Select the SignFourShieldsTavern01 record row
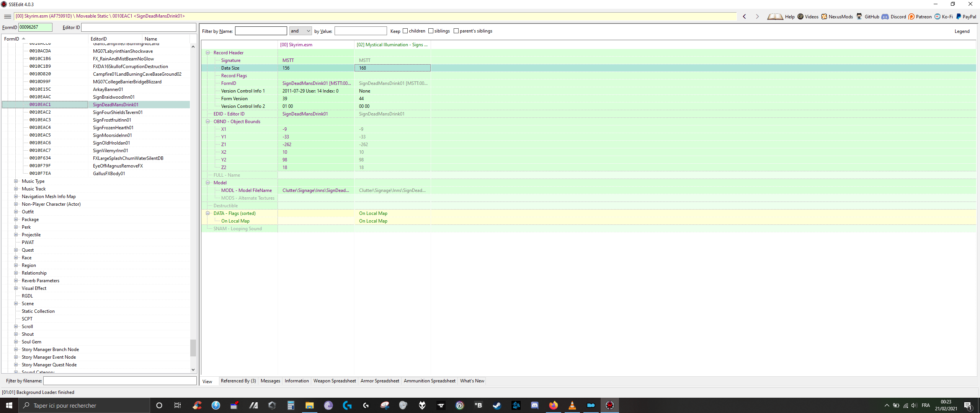 click(96, 112)
